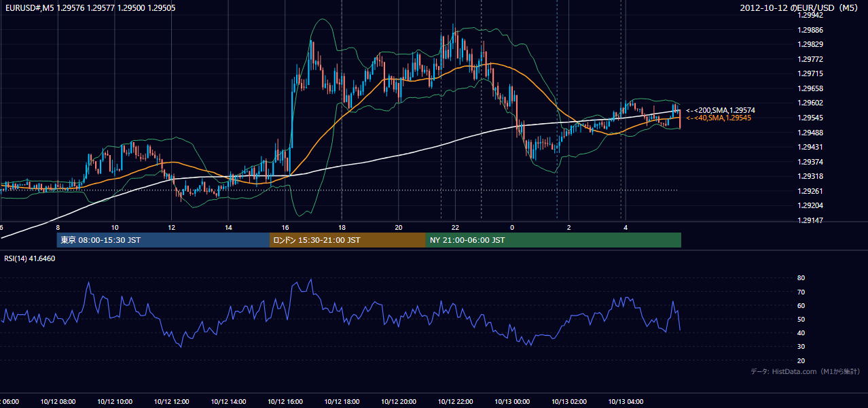Screen dimensions: 868x408
Task: Click the NY 21:00-06:00 JST session bar
Action: pyautogui.click(x=554, y=240)
